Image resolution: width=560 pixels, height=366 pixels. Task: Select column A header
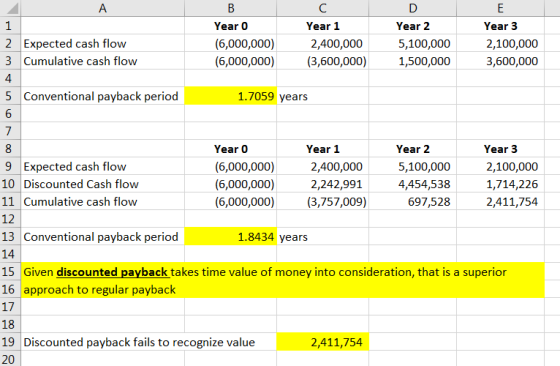click(102, 8)
